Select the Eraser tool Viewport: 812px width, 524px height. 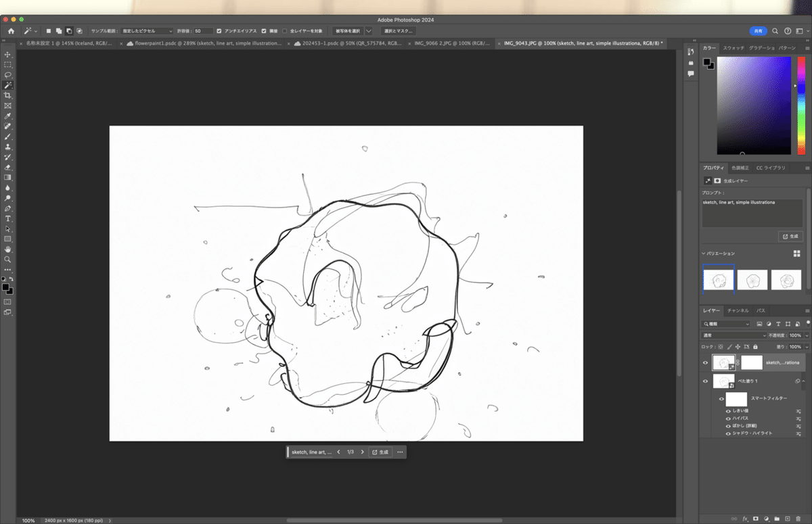tap(8, 167)
